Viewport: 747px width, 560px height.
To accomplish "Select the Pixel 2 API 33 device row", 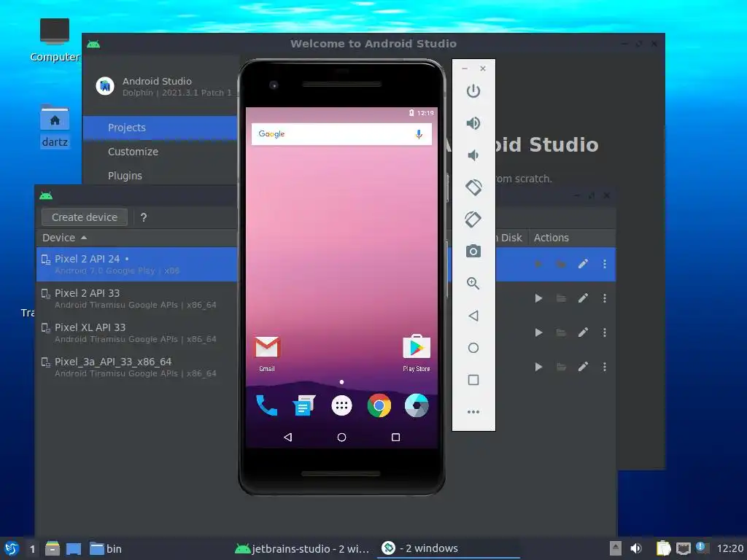I will pos(137,298).
